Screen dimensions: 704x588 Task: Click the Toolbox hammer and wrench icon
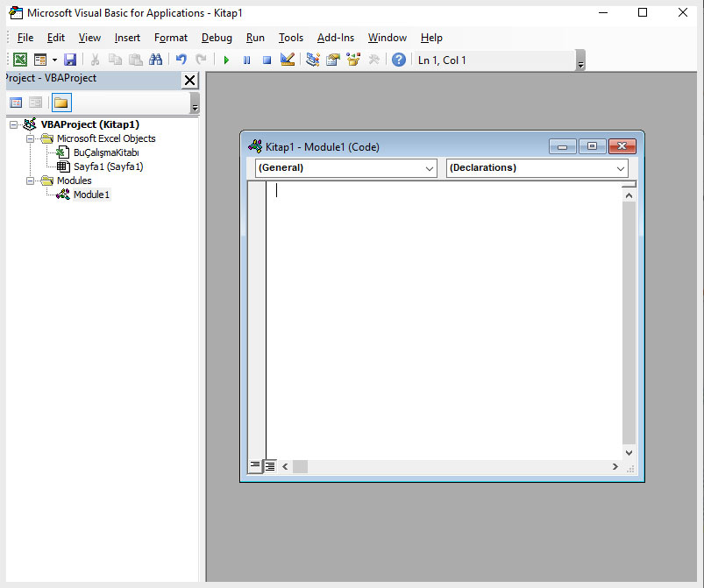pyautogui.click(x=373, y=60)
